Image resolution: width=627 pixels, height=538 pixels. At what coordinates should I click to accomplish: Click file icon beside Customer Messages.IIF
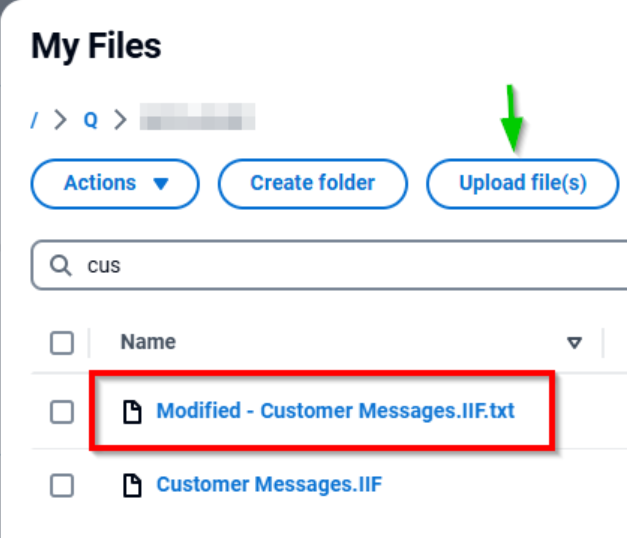click(131, 485)
